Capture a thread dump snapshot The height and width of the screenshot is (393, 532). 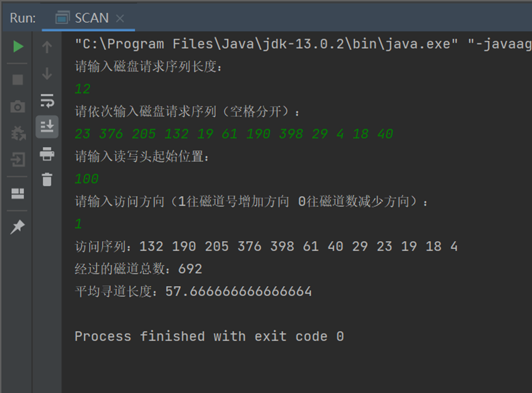click(17, 105)
